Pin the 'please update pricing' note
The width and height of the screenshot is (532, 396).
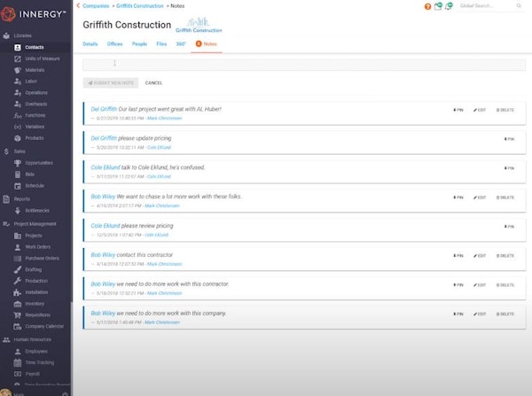[x=509, y=139]
